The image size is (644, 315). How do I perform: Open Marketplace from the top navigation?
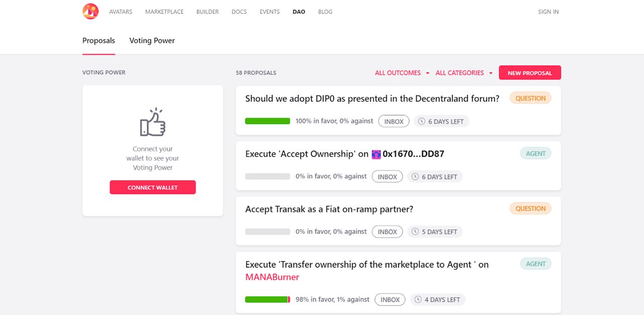coord(165,12)
